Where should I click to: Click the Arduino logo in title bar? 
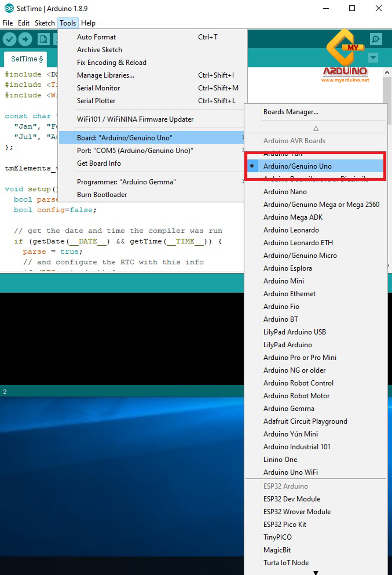point(9,8)
